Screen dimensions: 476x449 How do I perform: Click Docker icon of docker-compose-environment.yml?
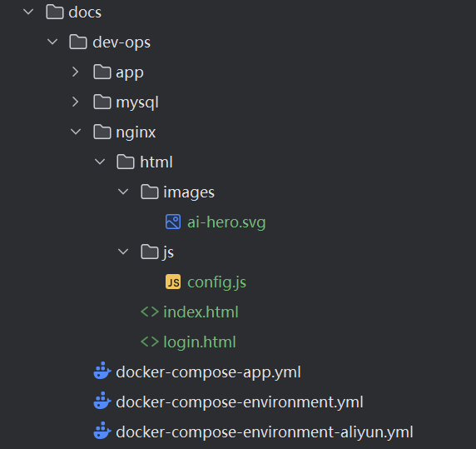pos(102,401)
